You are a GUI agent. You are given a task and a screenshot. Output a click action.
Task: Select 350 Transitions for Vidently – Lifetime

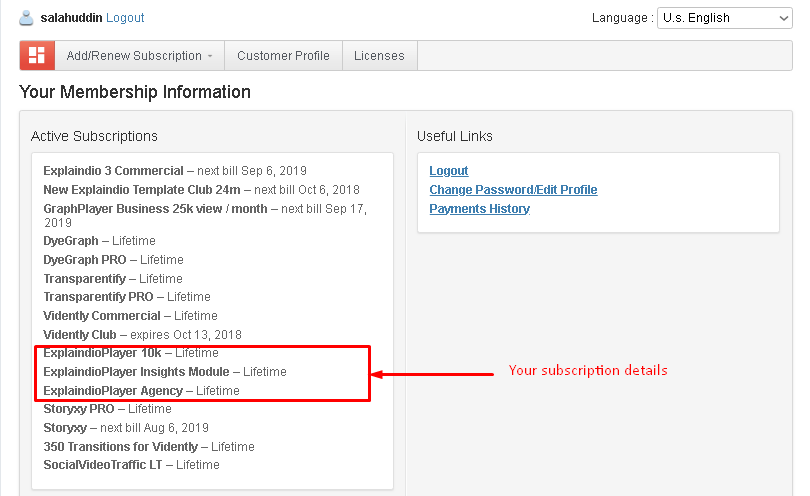(149, 446)
